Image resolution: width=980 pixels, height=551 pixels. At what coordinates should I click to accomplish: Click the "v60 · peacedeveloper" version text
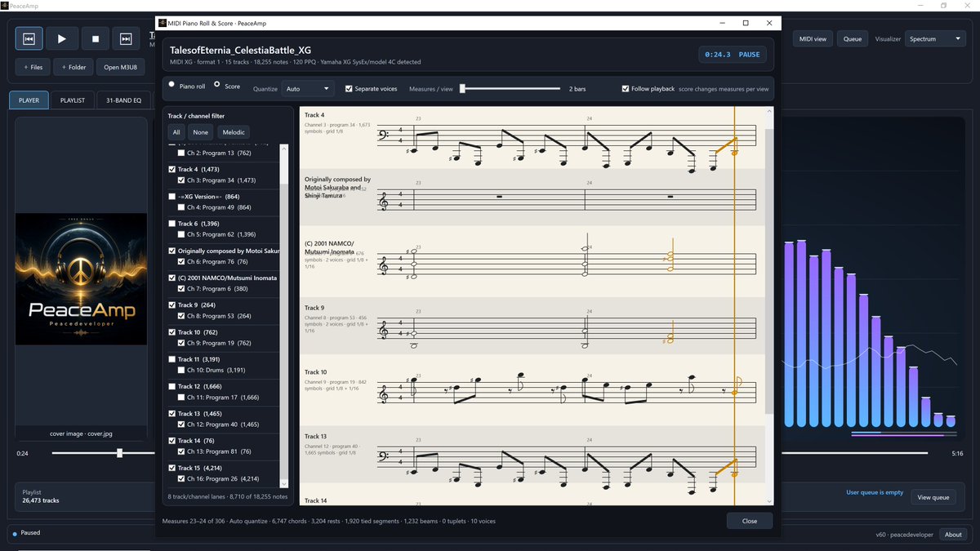[905, 535]
